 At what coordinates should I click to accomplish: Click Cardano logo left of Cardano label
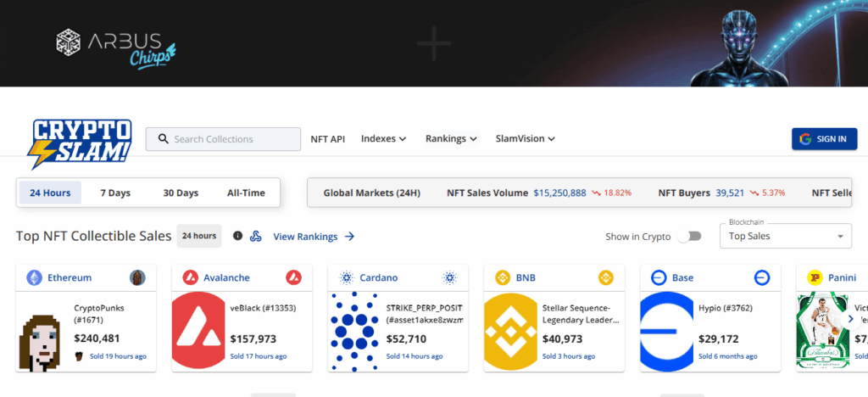pyautogui.click(x=347, y=277)
